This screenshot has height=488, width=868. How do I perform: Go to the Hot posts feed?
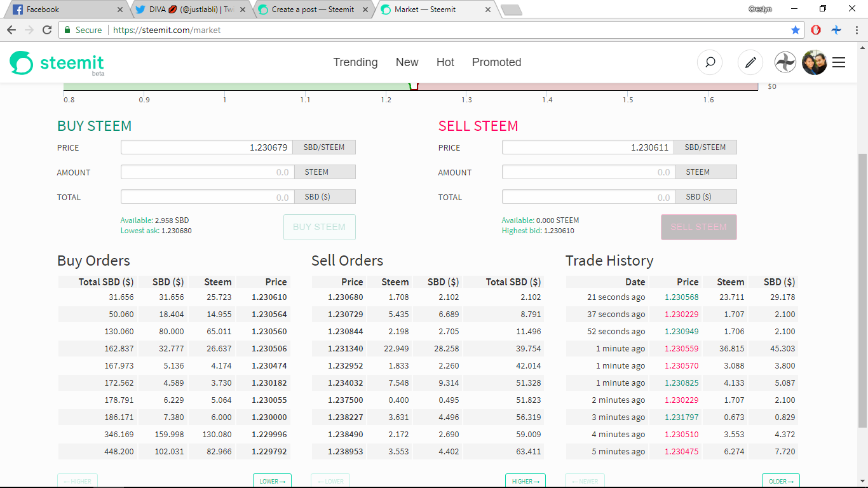[445, 62]
